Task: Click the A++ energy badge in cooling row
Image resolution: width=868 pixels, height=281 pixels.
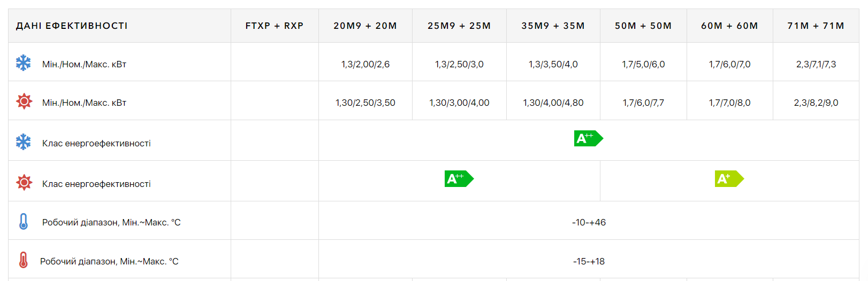Action: pos(589,138)
